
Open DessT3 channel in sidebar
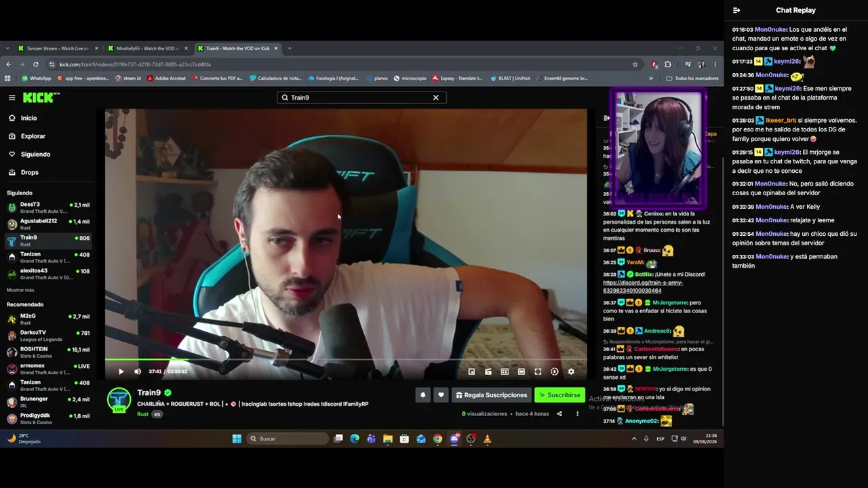48,208
